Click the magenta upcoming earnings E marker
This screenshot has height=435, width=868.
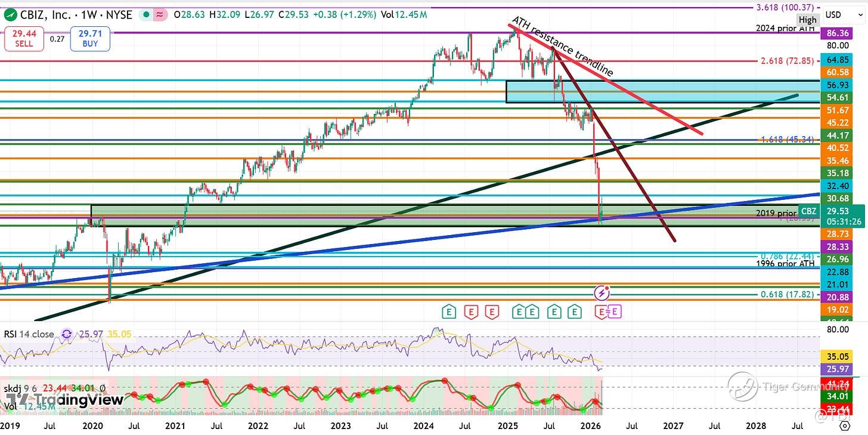pos(615,311)
